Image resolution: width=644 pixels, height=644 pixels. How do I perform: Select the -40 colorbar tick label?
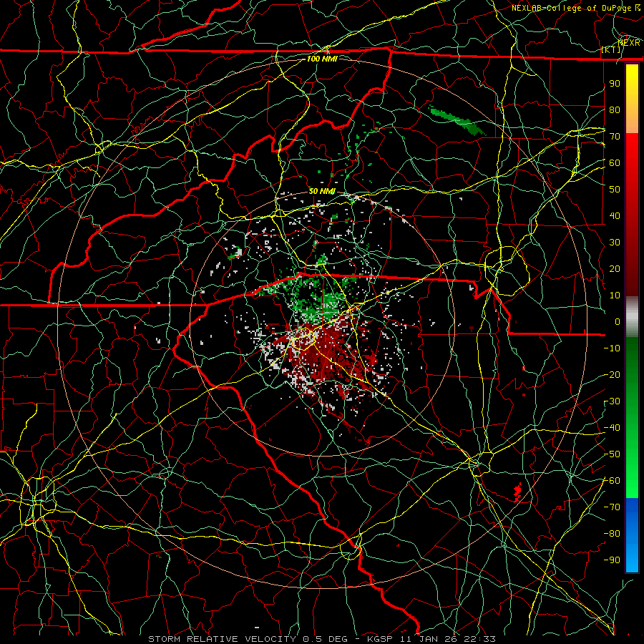pyautogui.click(x=612, y=428)
